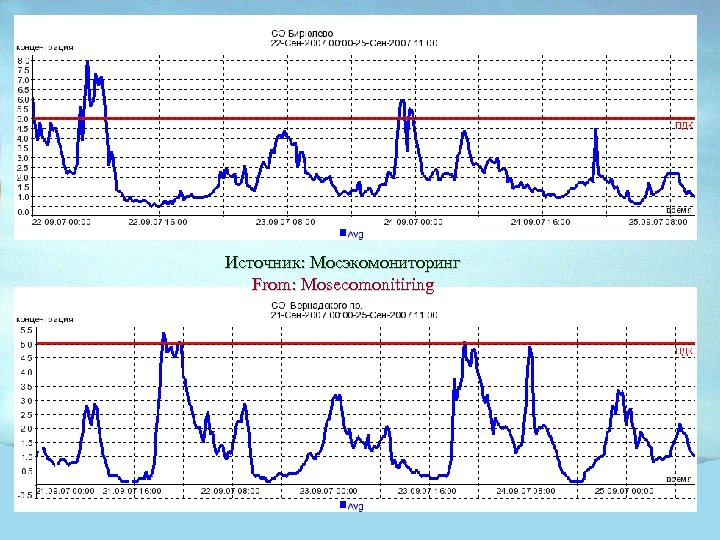The height and width of the screenshot is (540, 720).
Task: Click x-axis label '22.09.07 00:00' on the top chart
Action: tap(61, 222)
